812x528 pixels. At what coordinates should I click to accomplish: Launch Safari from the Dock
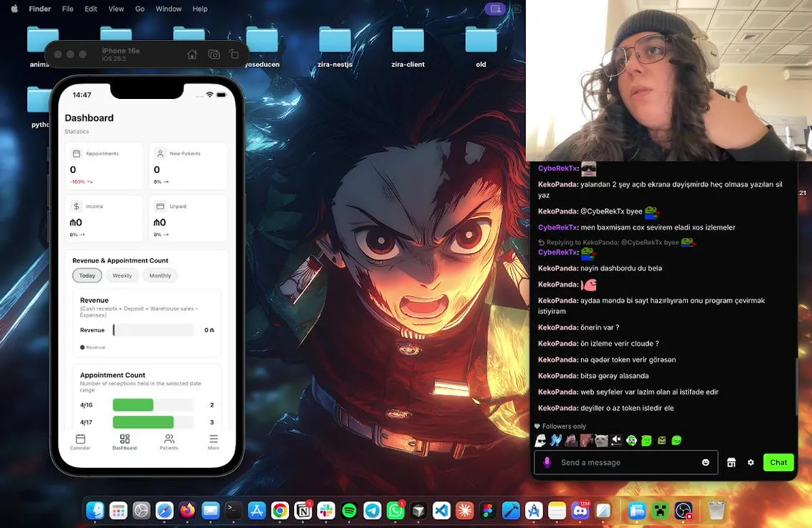click(x=165, y=511)
